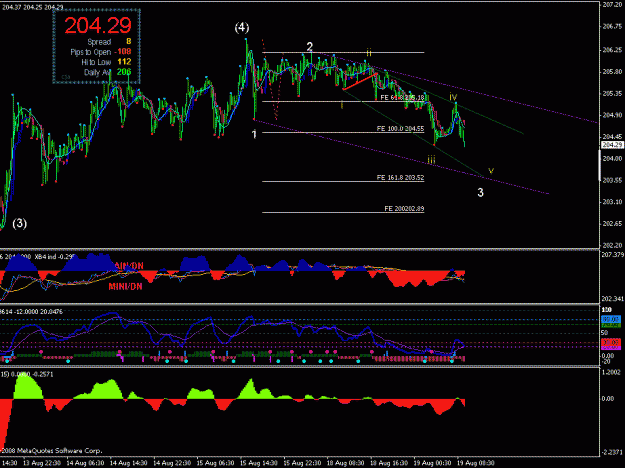Click the OHLC readout 204.37 204.25 204.29
Viewport: 625px width, 468px height.
click(33, 7)
